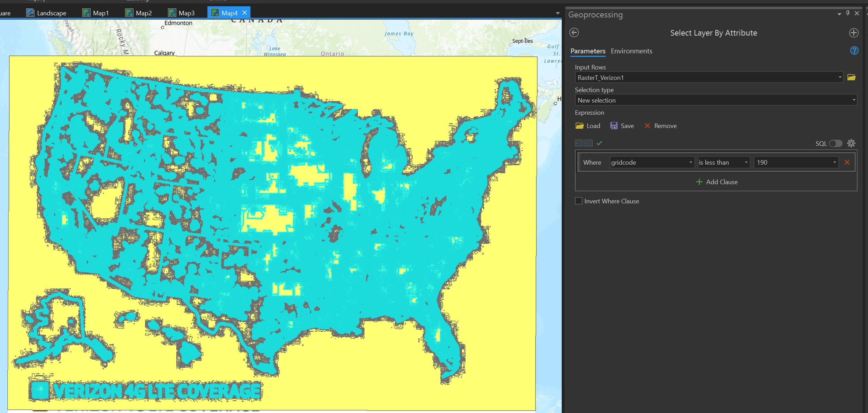Check the Invert Where Clause checkbox
Image resolution: width=868 pixels, height=413 pixels.
(578, 201)
